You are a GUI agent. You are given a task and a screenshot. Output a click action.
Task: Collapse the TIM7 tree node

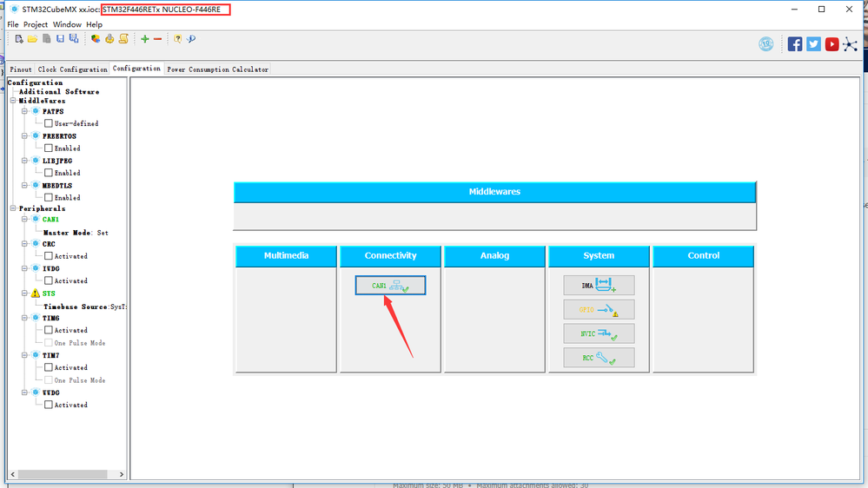click(24, 355)
